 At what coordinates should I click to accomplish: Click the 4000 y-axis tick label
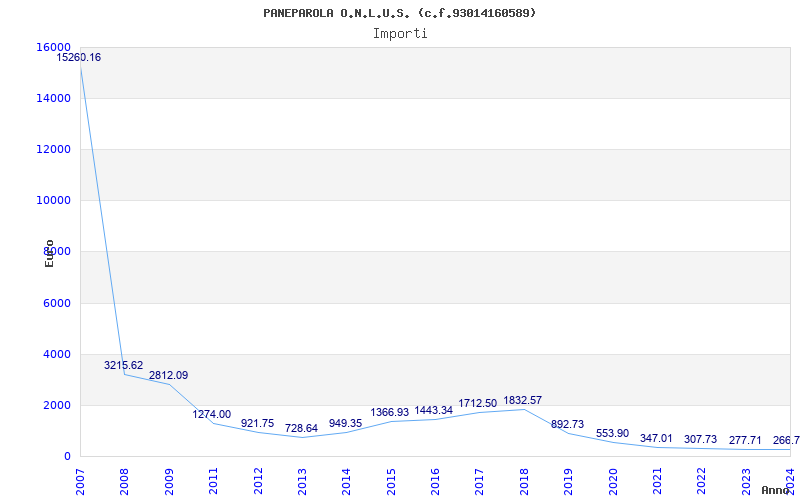point(57,354)
